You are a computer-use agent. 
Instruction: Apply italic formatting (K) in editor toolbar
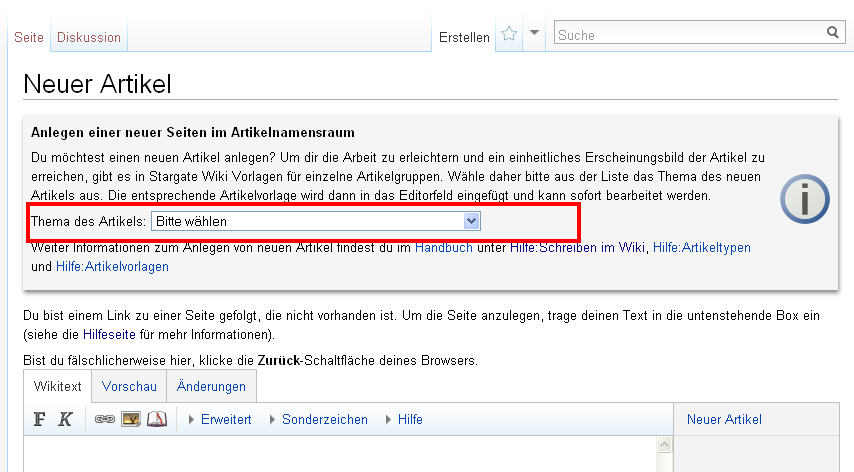pos(65,420)
